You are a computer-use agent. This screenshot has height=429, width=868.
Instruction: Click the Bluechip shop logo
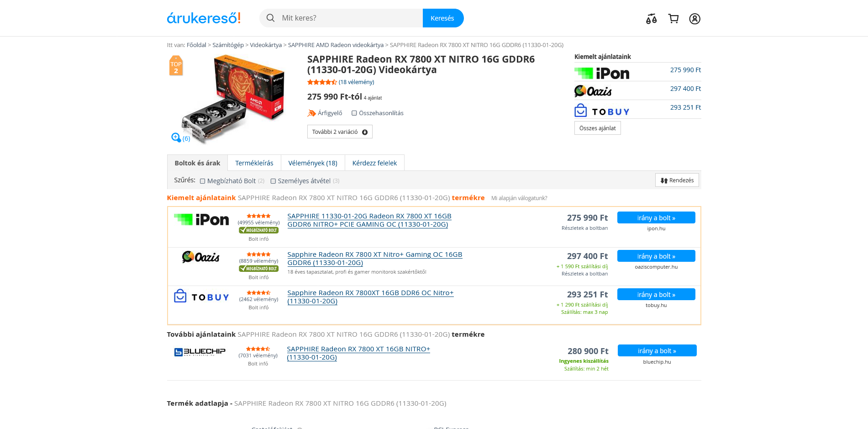click(x=200, y=352)
